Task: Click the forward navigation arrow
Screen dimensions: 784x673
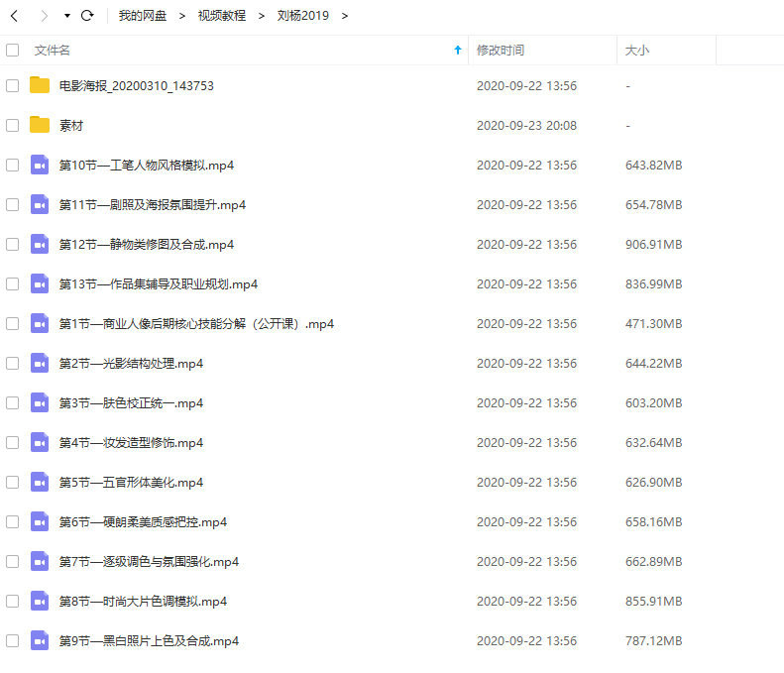Action: coord(43,16)
